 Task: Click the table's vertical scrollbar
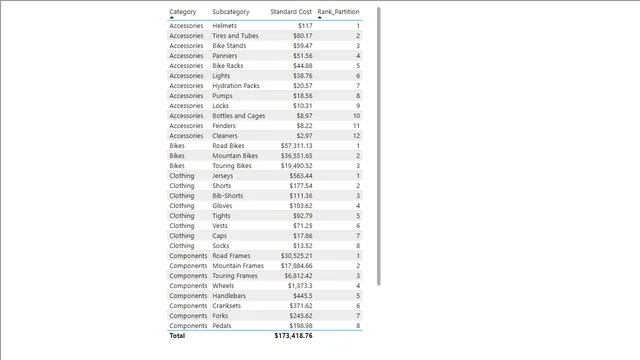click(x=379, y=146)
